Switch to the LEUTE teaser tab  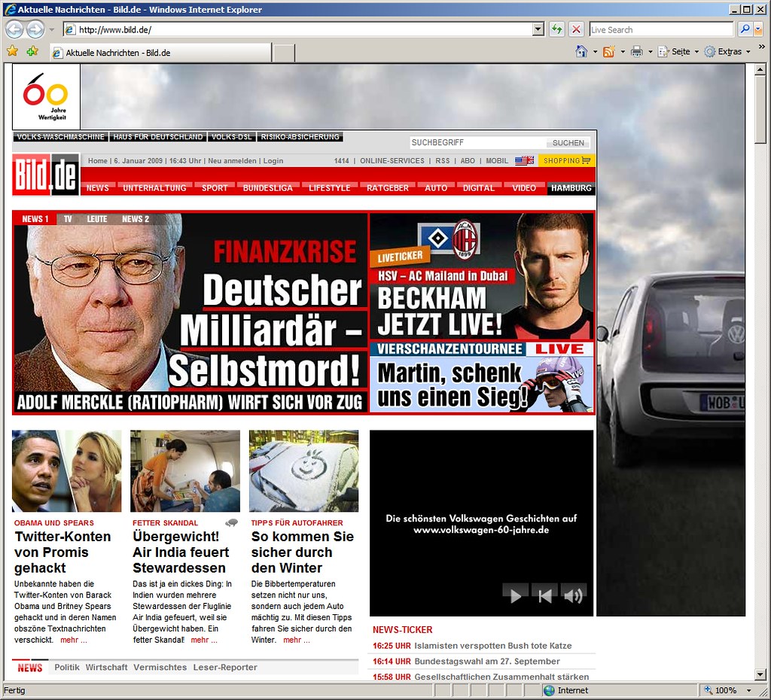point(97,219)
